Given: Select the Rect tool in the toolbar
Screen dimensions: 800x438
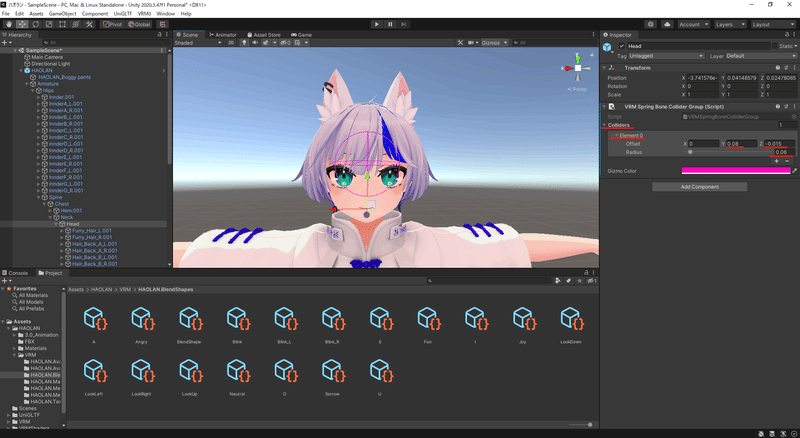Looking at the screenshot, I should (62, 24).
